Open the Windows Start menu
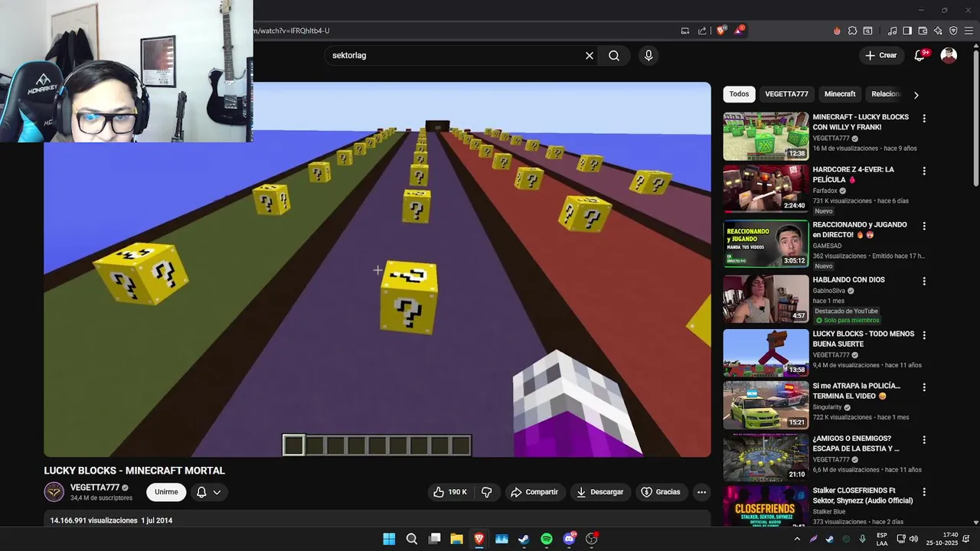The width and height of the screenshot is (980, 551). (389, 539)
